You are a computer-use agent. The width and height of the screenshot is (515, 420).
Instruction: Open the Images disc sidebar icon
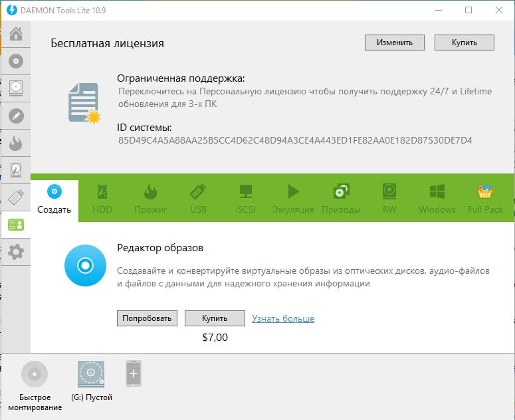(x=16, y=61)
